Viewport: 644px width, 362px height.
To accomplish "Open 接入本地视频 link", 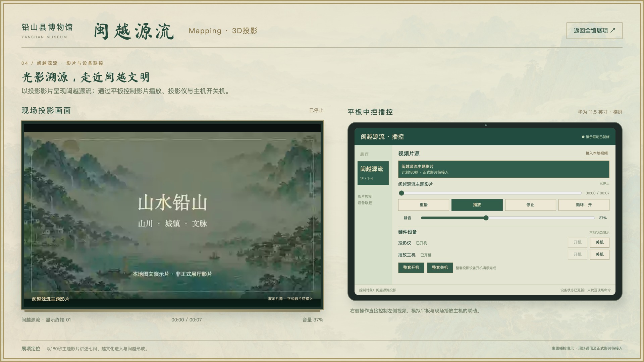I will (596, 153).
